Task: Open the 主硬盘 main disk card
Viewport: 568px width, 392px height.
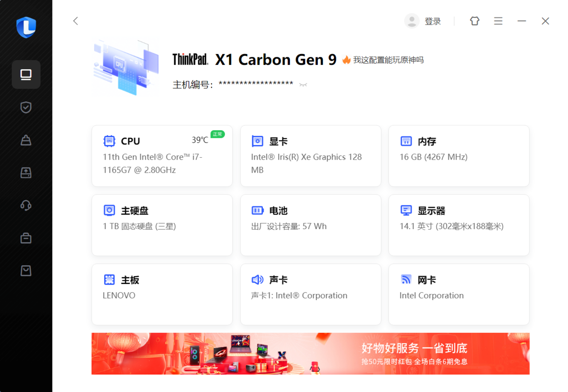Action: coord(162,225)
